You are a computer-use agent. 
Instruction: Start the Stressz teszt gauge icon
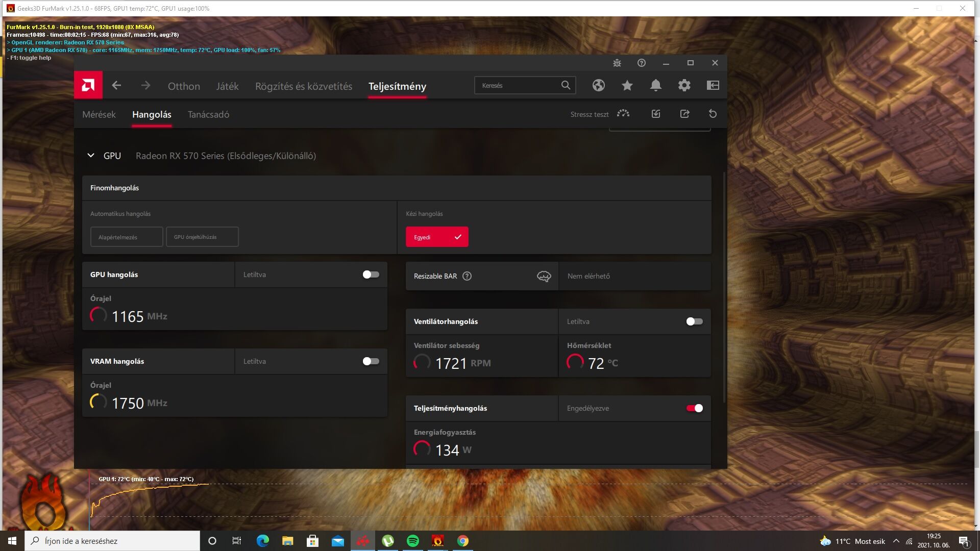pos(623,114)
